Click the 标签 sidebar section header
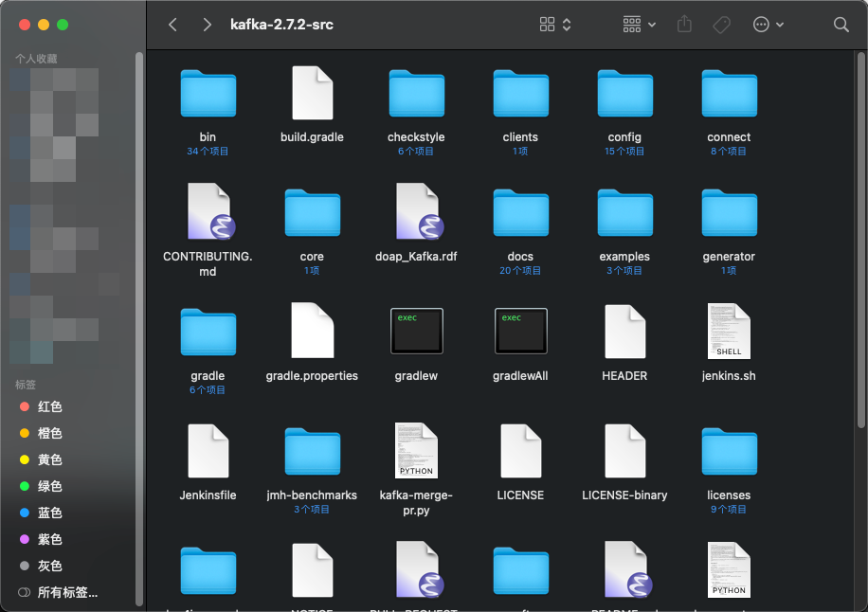 click(26, 384)
